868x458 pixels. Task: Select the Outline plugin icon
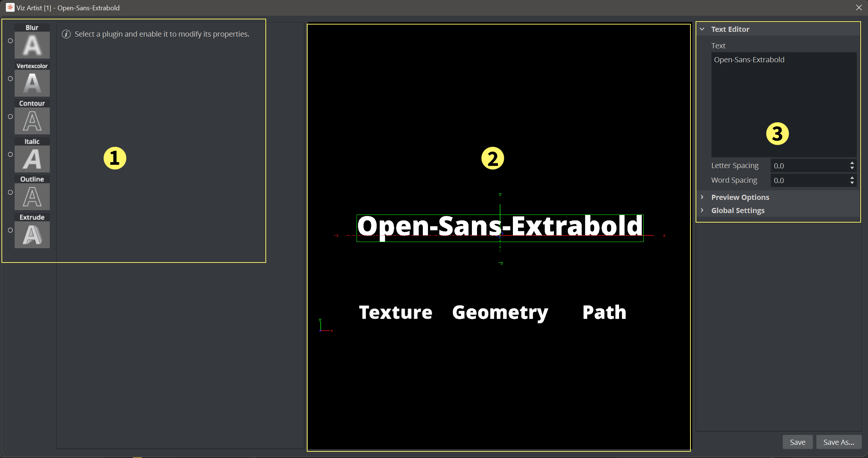point(32,197)
